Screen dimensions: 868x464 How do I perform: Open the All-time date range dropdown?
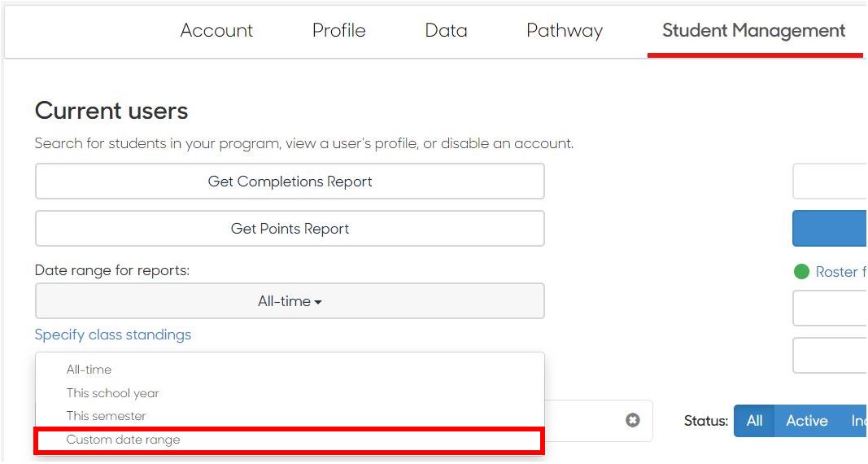pos(290,301)
